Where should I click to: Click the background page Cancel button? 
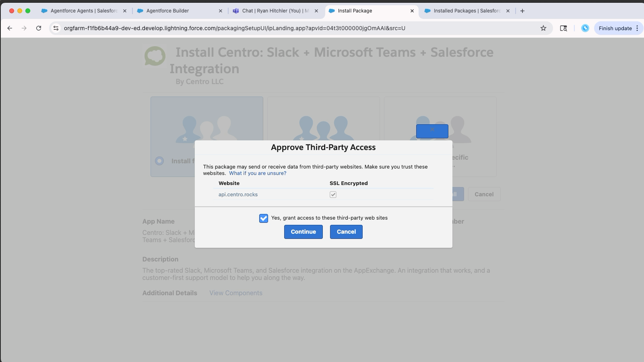click(484, 194)
